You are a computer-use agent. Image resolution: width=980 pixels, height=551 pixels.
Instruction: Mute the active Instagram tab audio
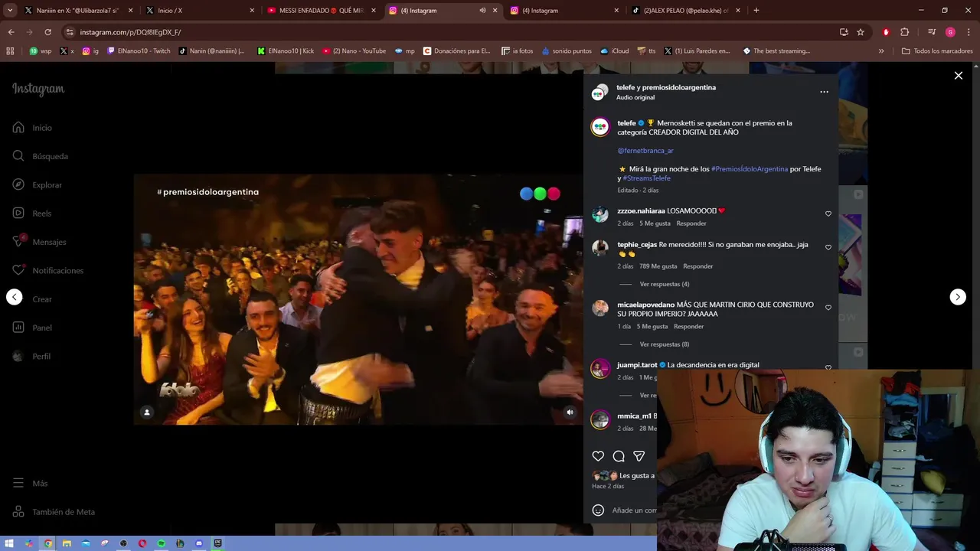coord(482,11)
